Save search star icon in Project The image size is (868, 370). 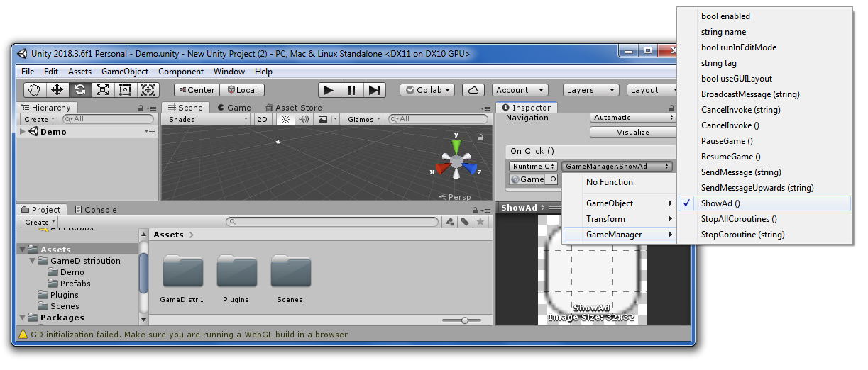[480, 222]
